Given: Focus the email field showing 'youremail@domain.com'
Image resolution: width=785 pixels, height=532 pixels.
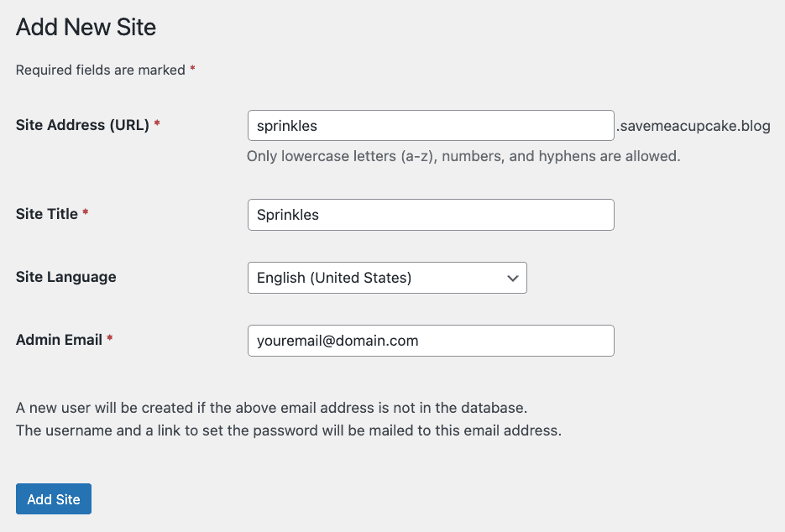Looking at the screenshot, I should point(430,341).
